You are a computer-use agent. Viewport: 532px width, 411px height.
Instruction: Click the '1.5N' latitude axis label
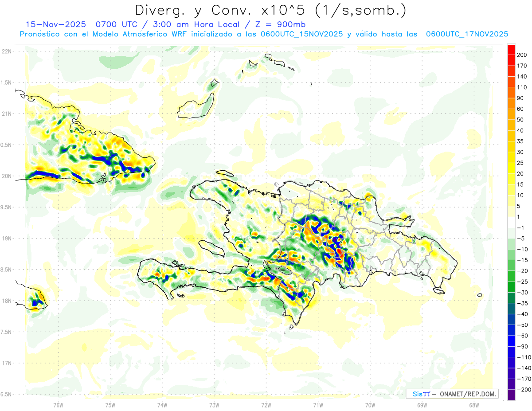6,82
